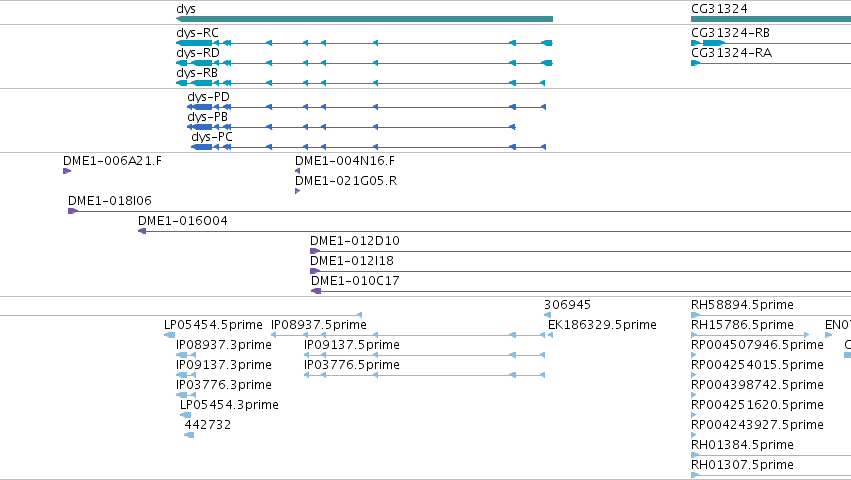This screenshot has height=480, width=851.
Task: Click the block glyph under 442732
Action: (x=189, y=435)
